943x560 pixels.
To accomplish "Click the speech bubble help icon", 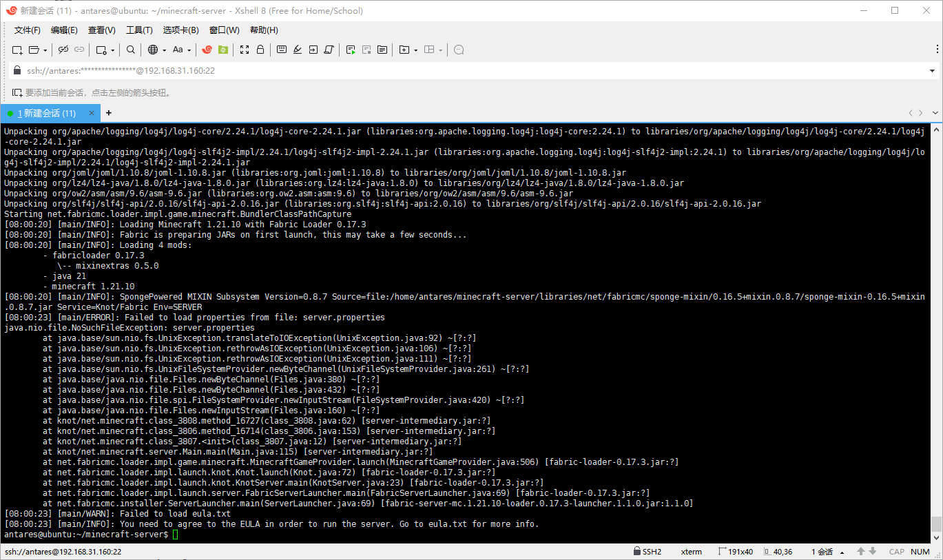I will click(x=459, y=50).
